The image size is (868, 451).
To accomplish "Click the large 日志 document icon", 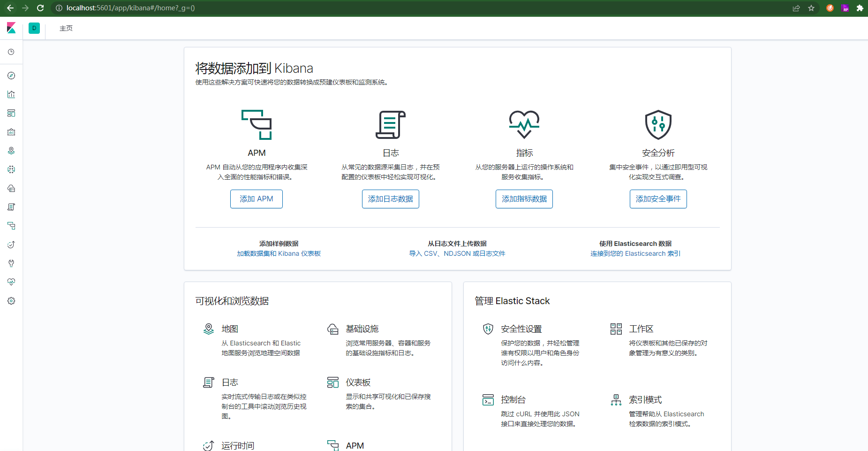I will [391, 125].
